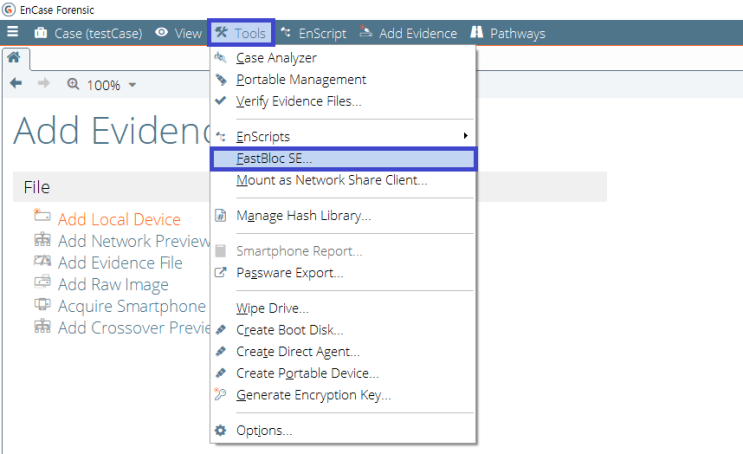This screenshot has height=454, width=743.
Task: Open the Case (testCase) menu
Action: 88,33
